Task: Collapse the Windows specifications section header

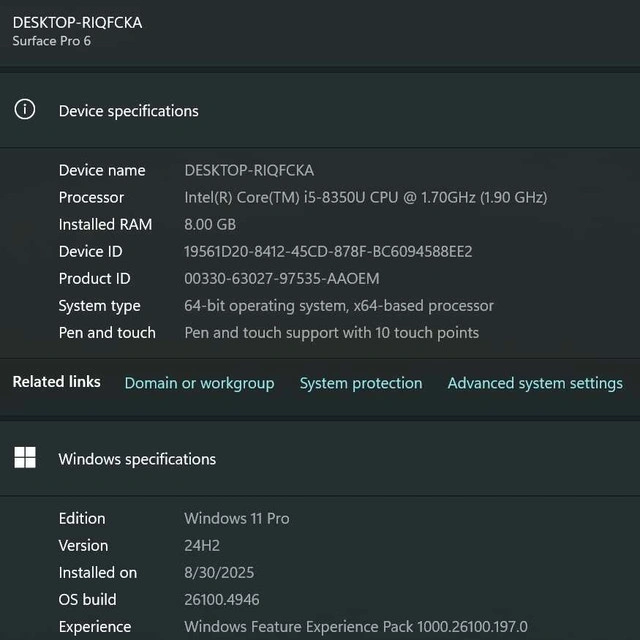Action: (137, 459)
